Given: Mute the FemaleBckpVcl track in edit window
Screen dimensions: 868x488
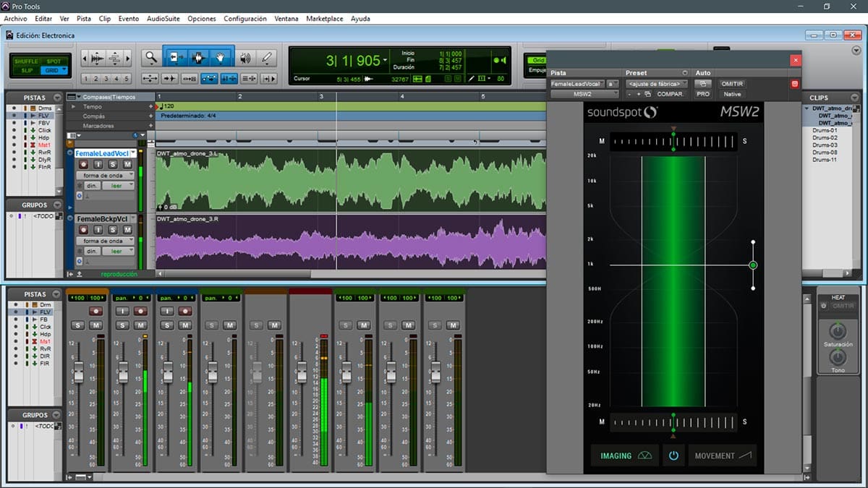Looking at the screenshot, I should pyautogui.click(x=127, y=230).
